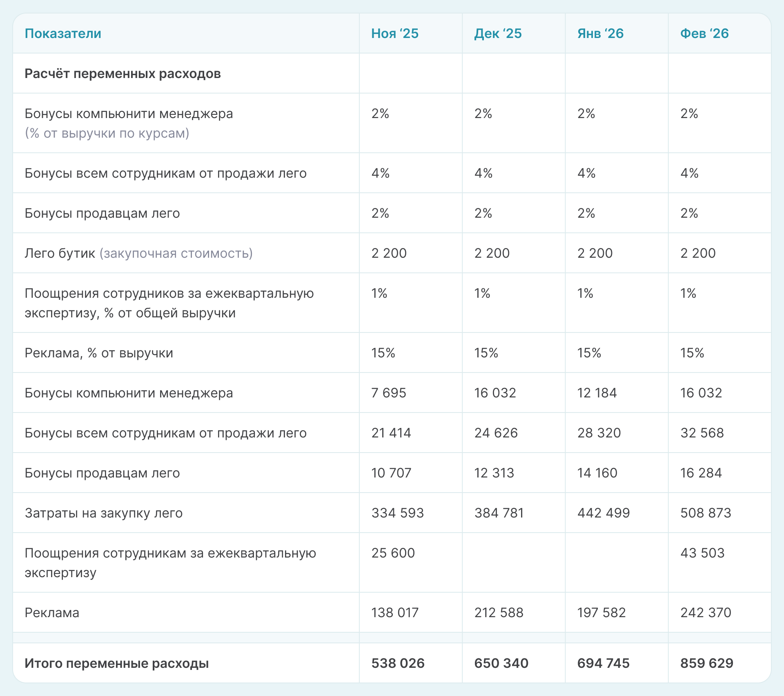Click the cell showing 12 313

coord(494,473)
